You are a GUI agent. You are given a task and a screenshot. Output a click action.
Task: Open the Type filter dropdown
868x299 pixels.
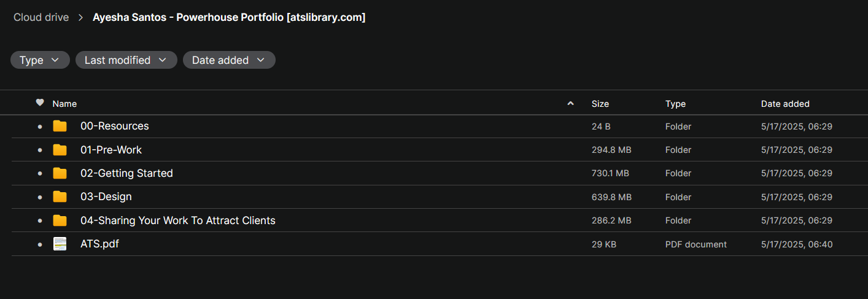click(39, 60)
